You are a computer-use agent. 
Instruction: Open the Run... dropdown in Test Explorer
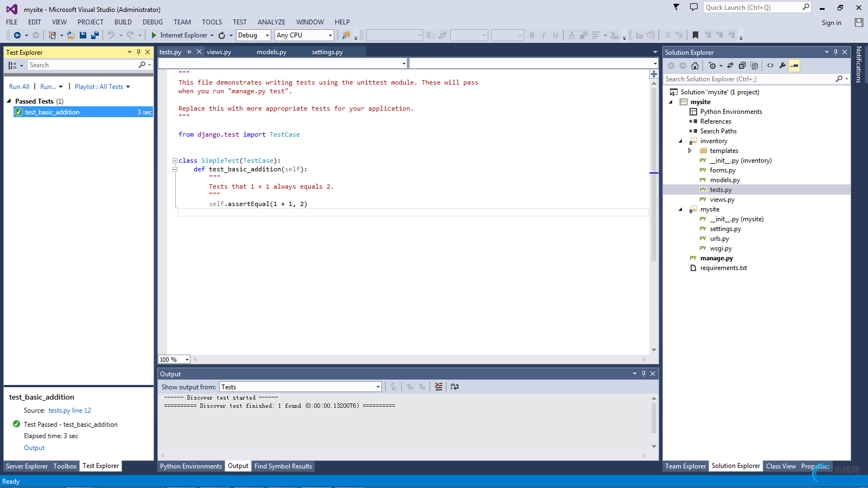(52, 87)
